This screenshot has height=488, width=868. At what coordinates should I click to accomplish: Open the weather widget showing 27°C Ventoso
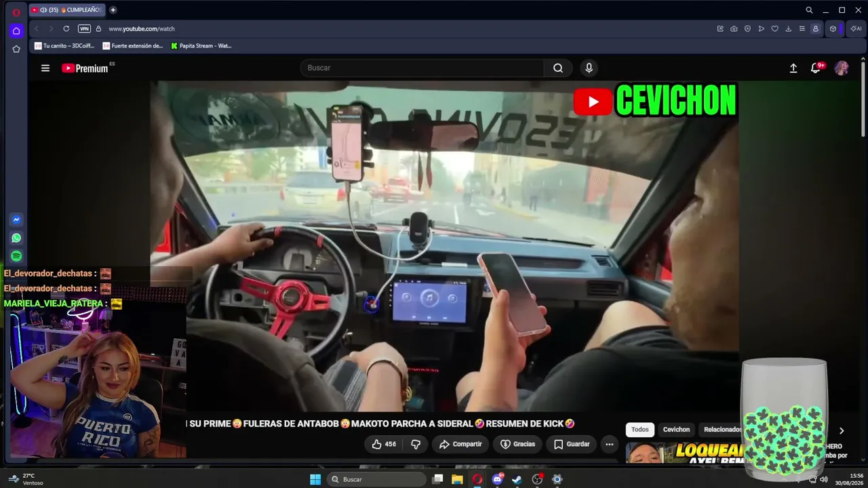[x=26, y=479]
